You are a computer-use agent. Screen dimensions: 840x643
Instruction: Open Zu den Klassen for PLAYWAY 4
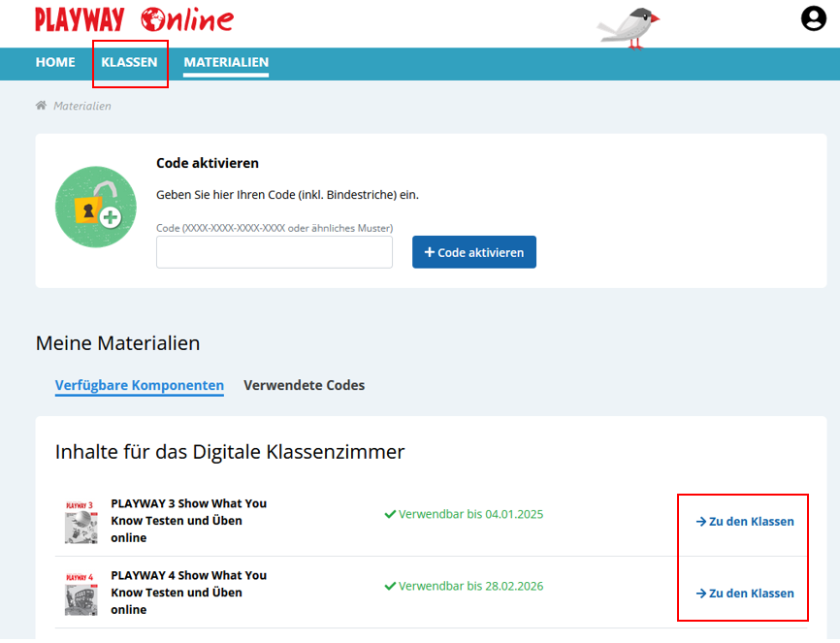[x=745, y=594]
